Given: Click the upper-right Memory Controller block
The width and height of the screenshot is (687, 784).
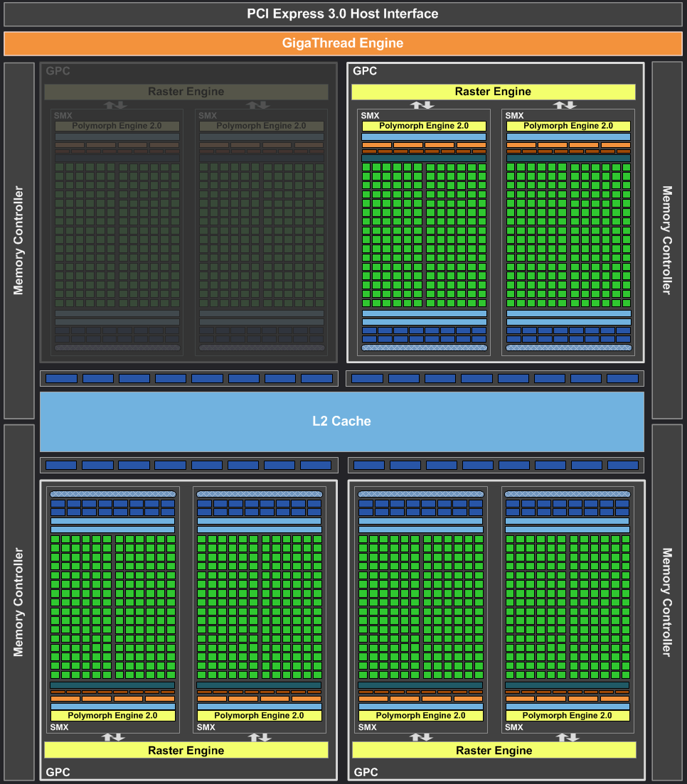Looking at the screenshot, I should tap(666, 240).
